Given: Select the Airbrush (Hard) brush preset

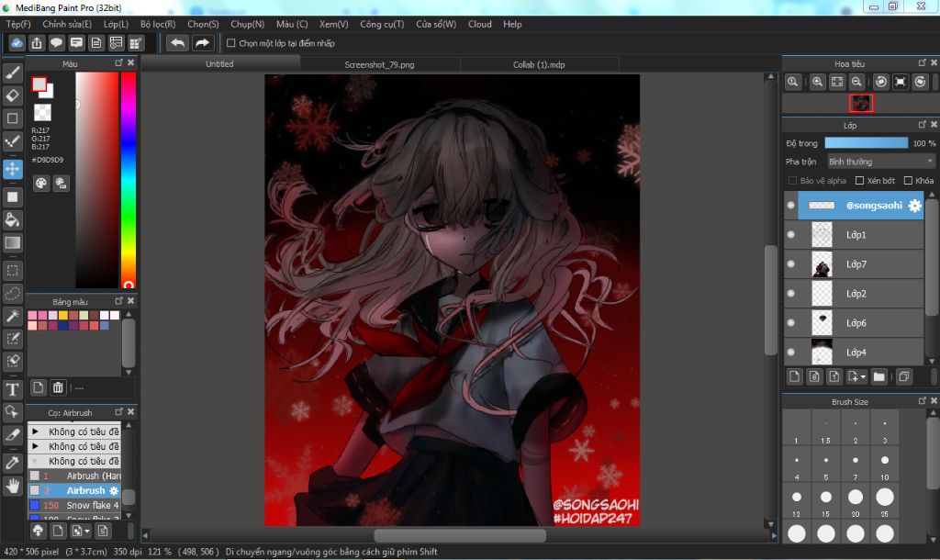Looking at the screenshot, I should (74, 476).
